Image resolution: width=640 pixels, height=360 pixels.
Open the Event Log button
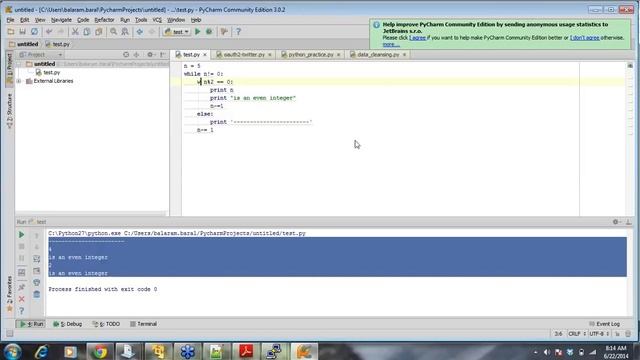pos(604,324)
